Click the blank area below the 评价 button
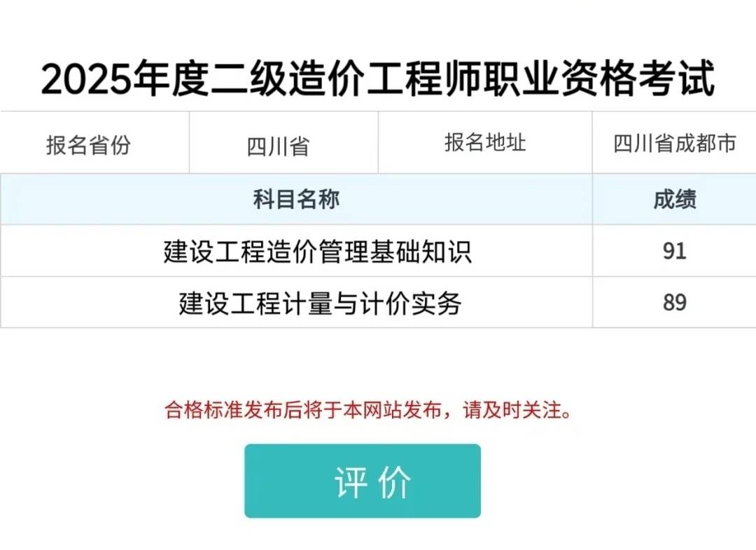756x550 pixels. (x=378, y=536)
